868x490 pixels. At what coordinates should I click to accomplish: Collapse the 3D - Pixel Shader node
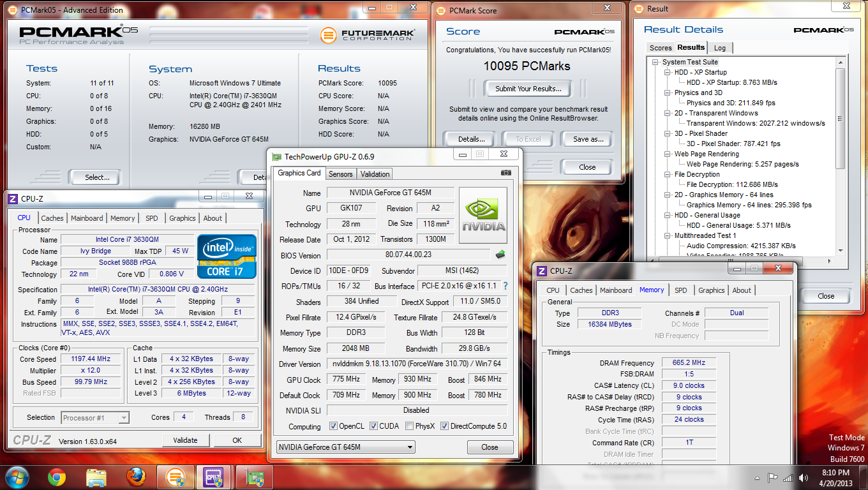(667, 134)
